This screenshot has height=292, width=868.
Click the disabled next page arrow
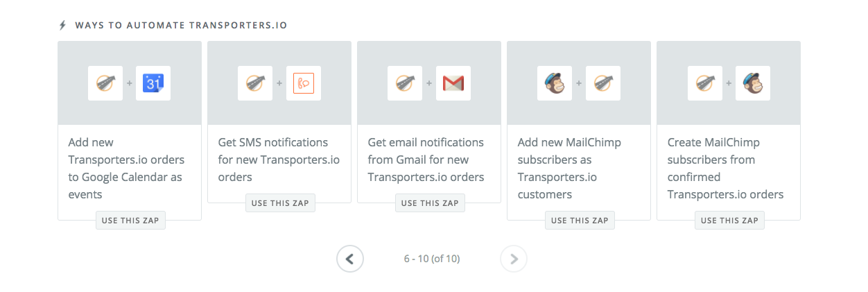pyautogui.click(x=514, y=259)
